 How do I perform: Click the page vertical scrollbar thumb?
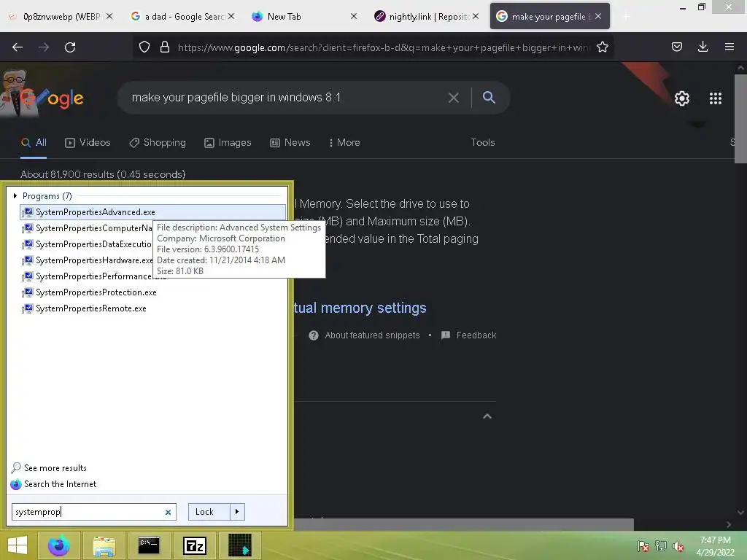[x=741, y=119]
